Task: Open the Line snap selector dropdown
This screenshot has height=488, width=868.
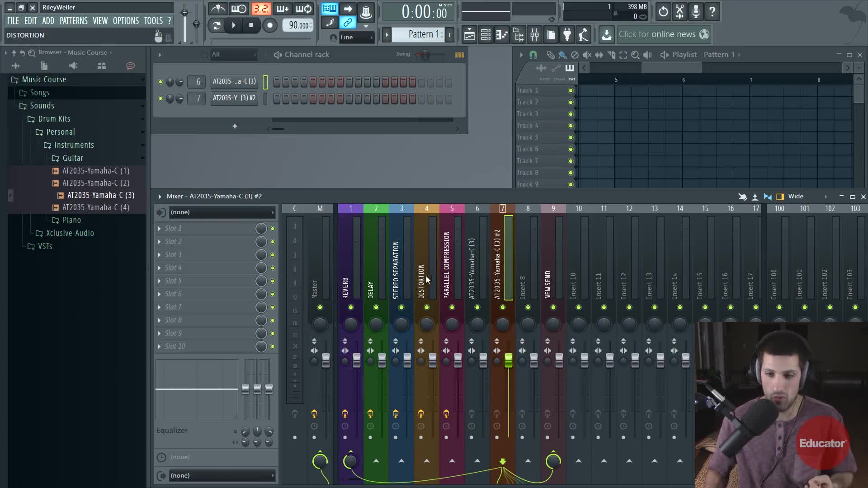Action: coord(357,38)
